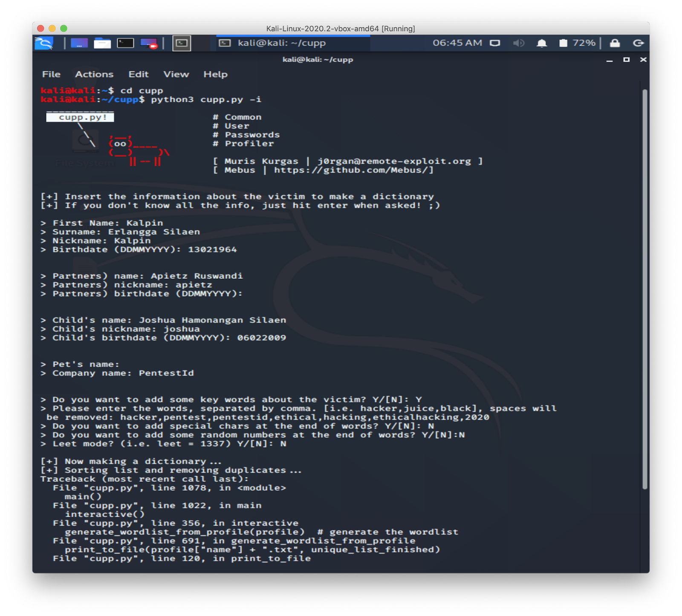Screen dimensions: 682x616
Task: Click the 'cupp.py!' banner label
Action: [x=80, y=117]
